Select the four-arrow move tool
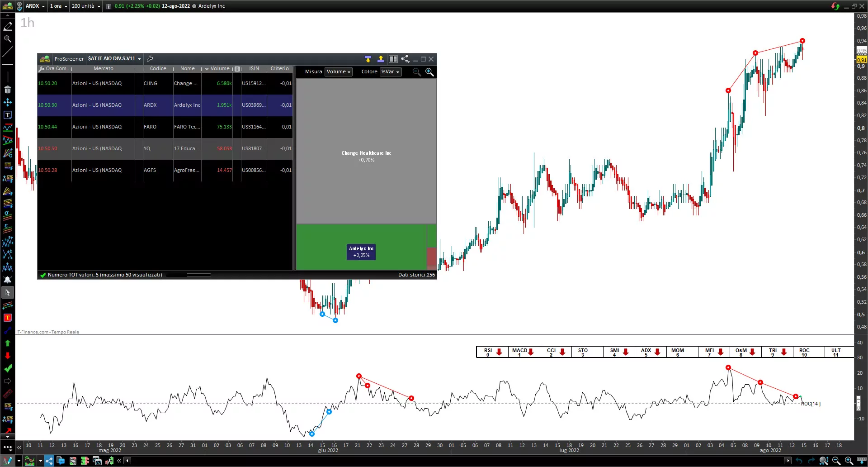Image resolution: width=868 pixels, height=467 pixels. pyautogui.click(x=8, y=102)
